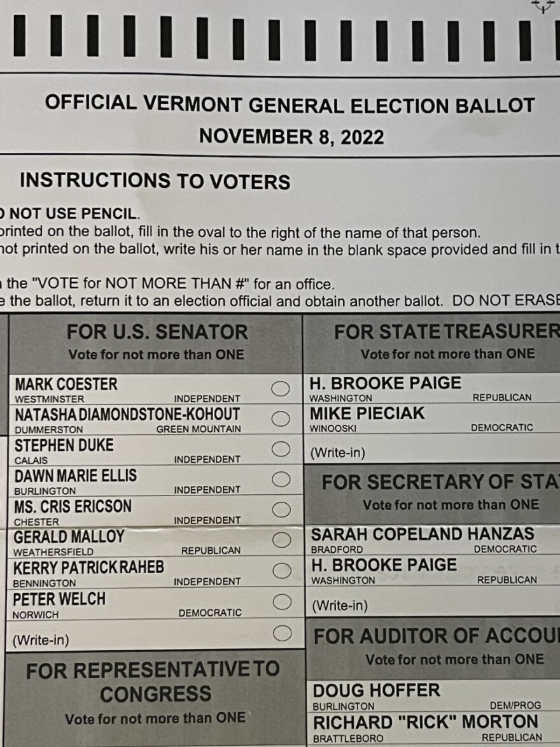
Task: Click the FOR REPRESENTATIVE TO CONGRESS heading
Action: [x=153, y=681]
